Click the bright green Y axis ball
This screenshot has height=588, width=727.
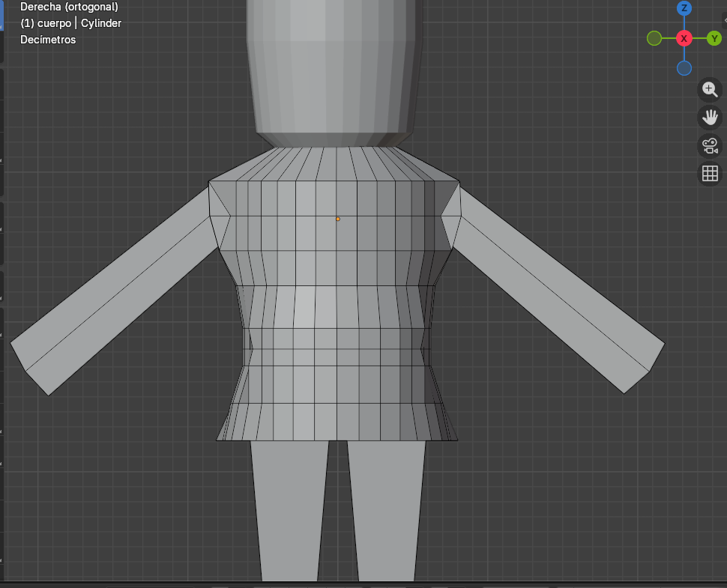[714, 38]
